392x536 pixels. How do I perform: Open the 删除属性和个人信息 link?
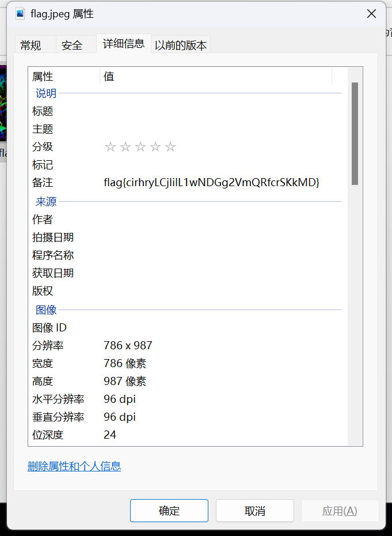coord(74,466)
